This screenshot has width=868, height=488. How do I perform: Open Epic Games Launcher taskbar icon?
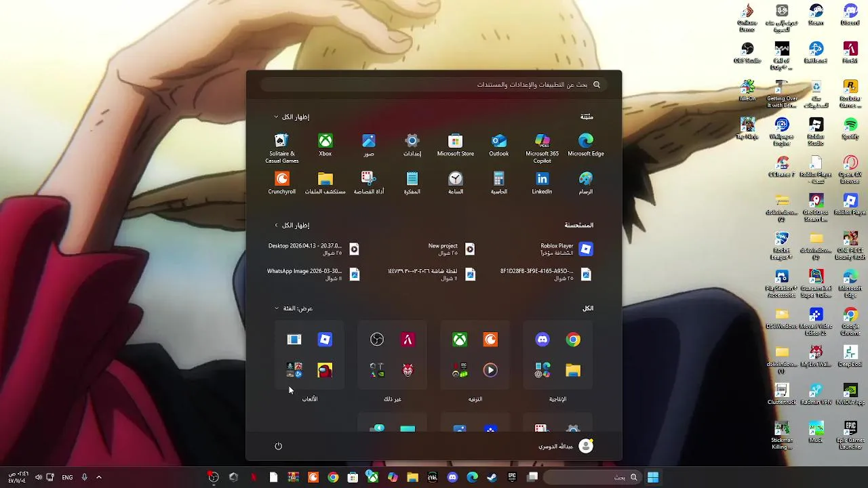512,477
